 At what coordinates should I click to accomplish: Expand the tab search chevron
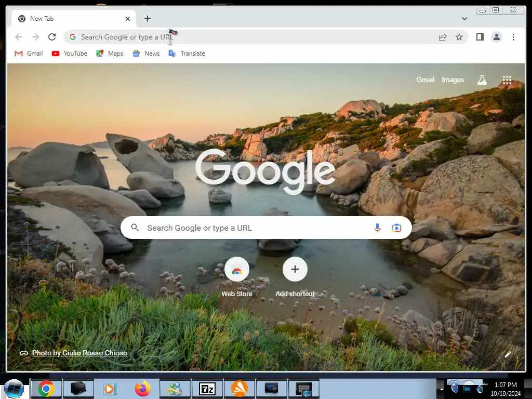click(464, 19)
